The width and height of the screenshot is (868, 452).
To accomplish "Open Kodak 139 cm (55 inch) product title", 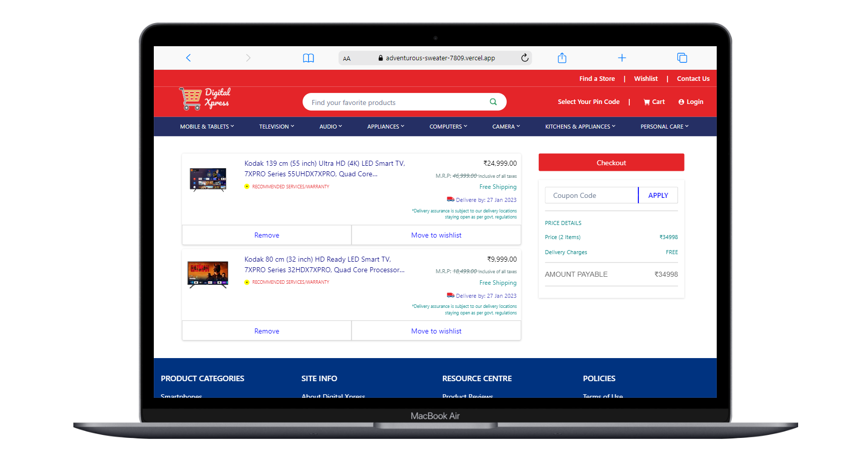I will 325,169.
